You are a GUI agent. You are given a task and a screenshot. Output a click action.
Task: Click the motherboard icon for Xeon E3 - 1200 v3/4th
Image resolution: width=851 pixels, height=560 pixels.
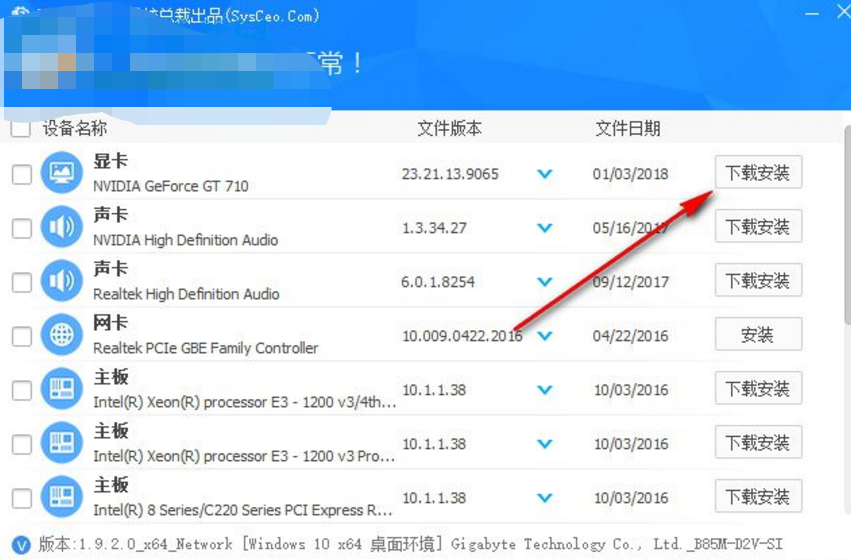coord(62,389)
